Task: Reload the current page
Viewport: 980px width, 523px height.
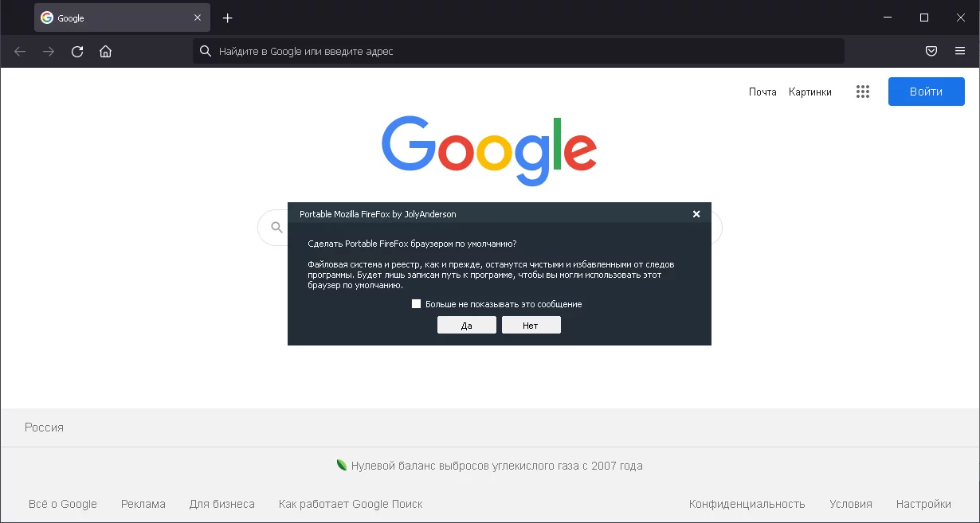Action: tap(77, 52)
